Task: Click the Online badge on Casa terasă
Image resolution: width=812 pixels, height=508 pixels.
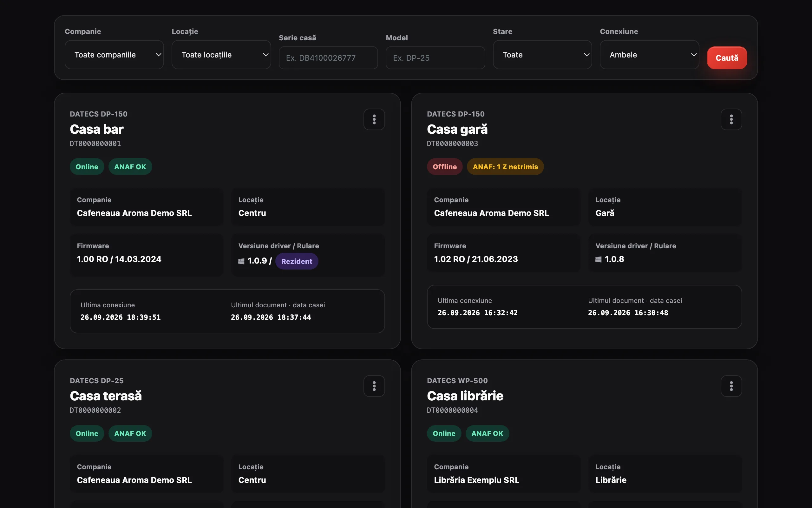Action: (x=87, y=433)
